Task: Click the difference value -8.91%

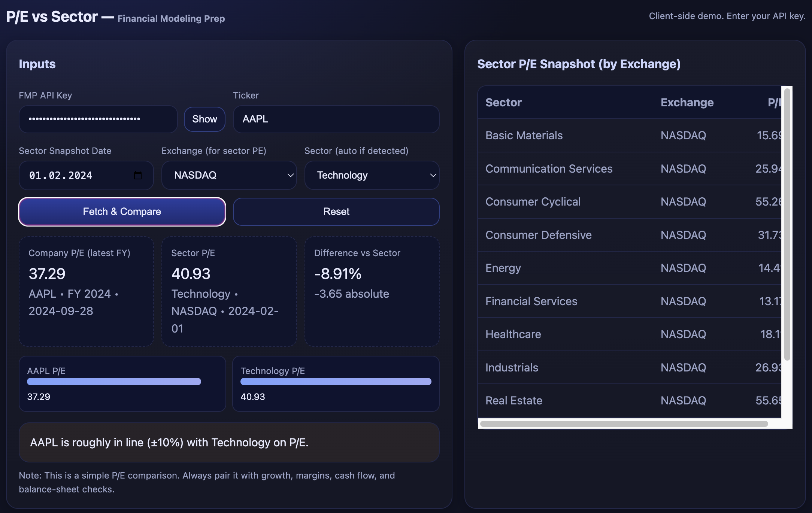Action: [338, 274]
